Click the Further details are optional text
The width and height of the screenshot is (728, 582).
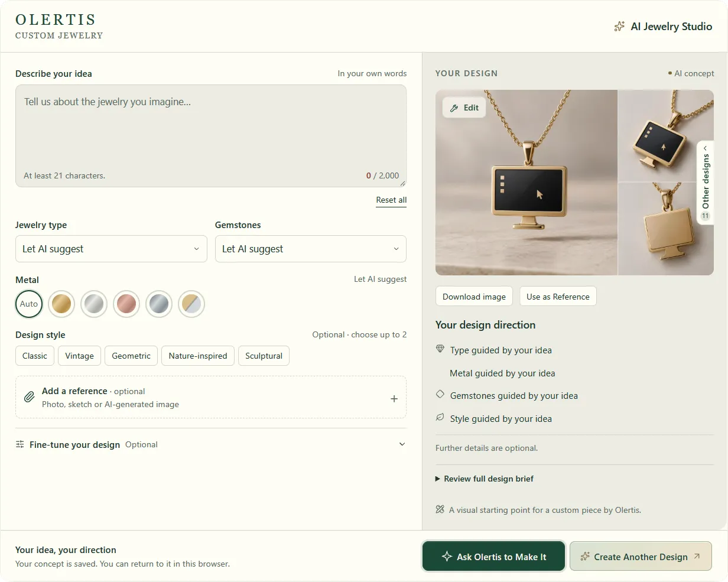click(486, 448)
